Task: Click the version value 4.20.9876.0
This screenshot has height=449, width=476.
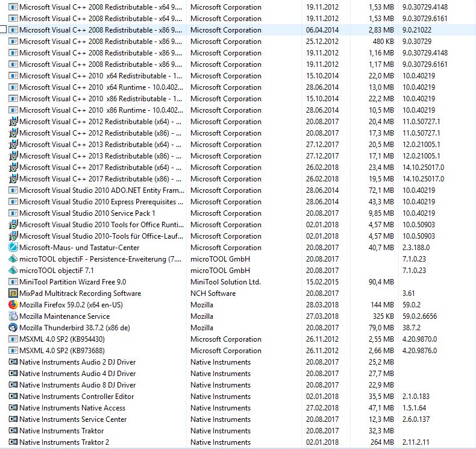Action: (419, 351)
